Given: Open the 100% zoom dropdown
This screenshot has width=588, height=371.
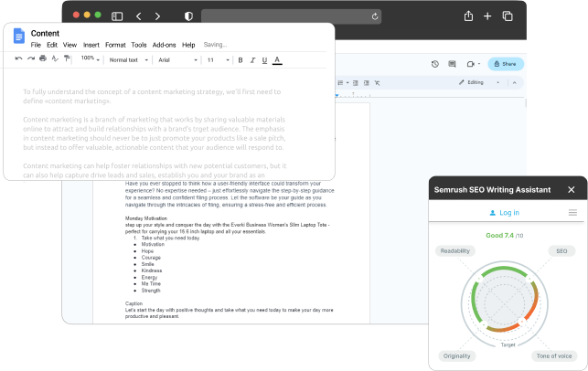Looking at the screenshot, I should pos(91,58).
